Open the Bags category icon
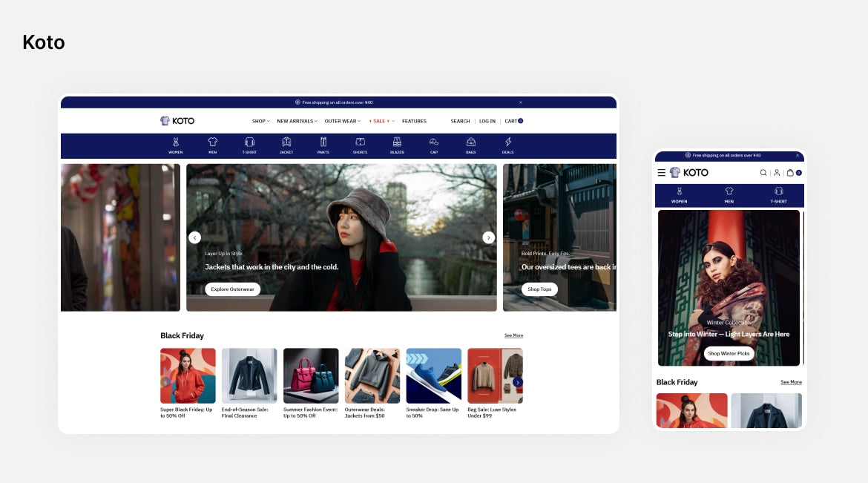 pyautogui.click(x=471, y=142)
